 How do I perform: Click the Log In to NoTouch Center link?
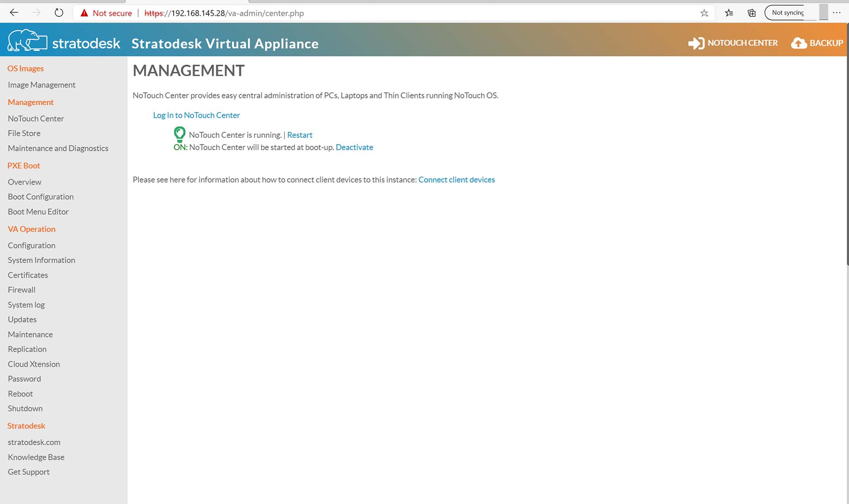pyautogui.click(x=196, y=115)
